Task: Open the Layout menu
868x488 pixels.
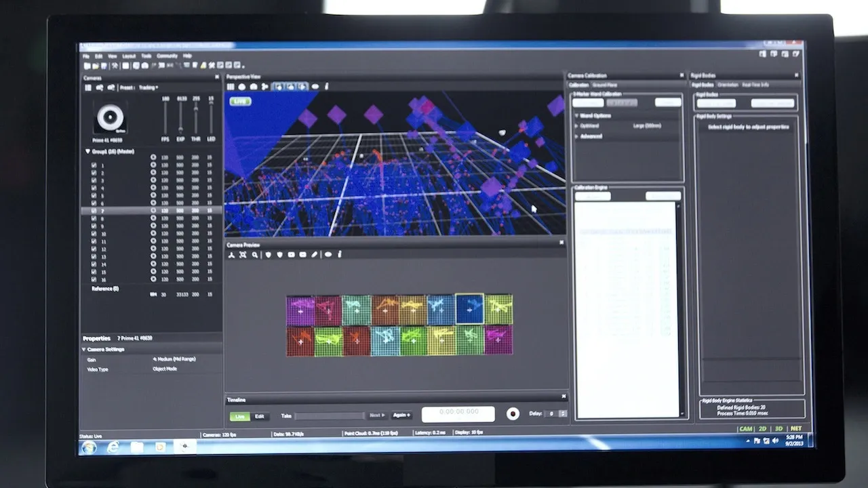Action: [x=128, y=56]
